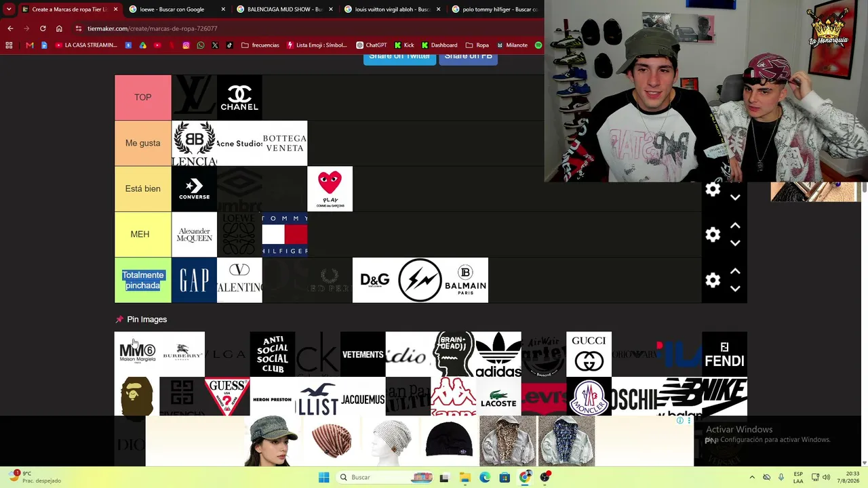Screen dimensions: 868x488
Task: Select the Chanel logo in TOP tier
Action: pos(239,98)
